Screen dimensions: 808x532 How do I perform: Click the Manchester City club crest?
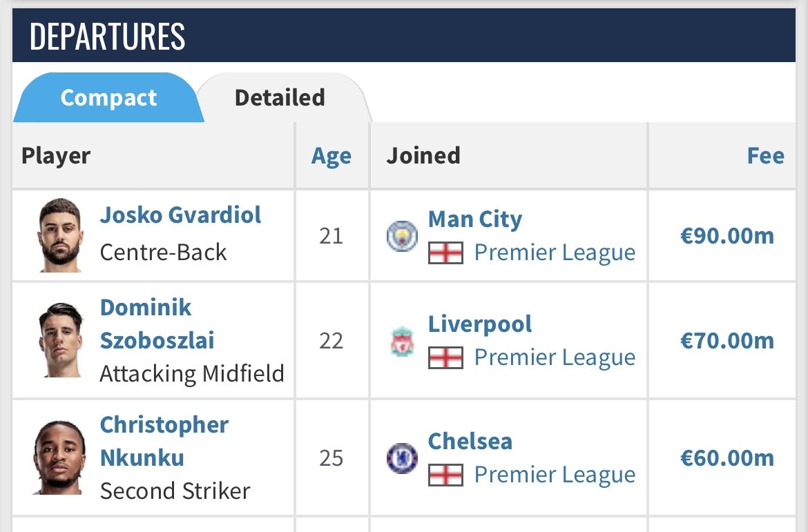click(x=402, y=236)
